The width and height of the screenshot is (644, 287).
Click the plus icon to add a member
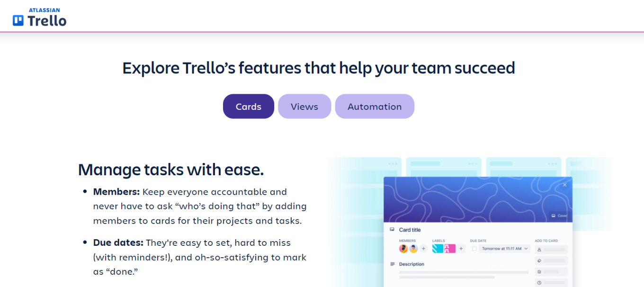(x=423, y=249)
